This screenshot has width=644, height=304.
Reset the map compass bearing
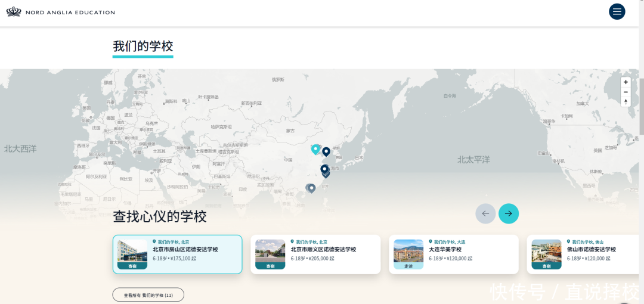[626, 101]
